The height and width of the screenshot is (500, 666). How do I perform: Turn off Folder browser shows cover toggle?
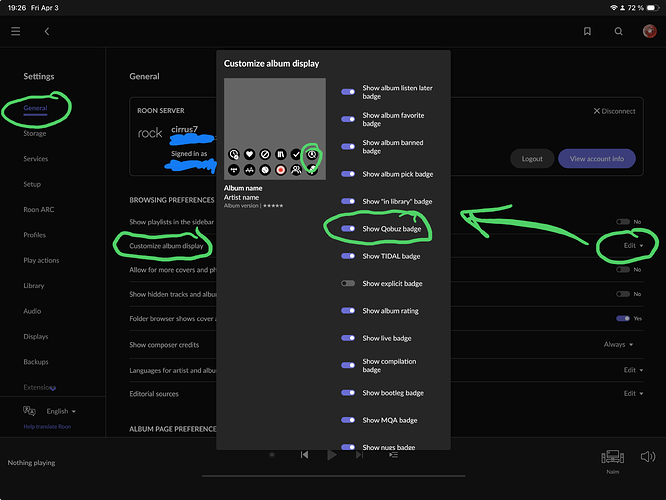(623, 318)
